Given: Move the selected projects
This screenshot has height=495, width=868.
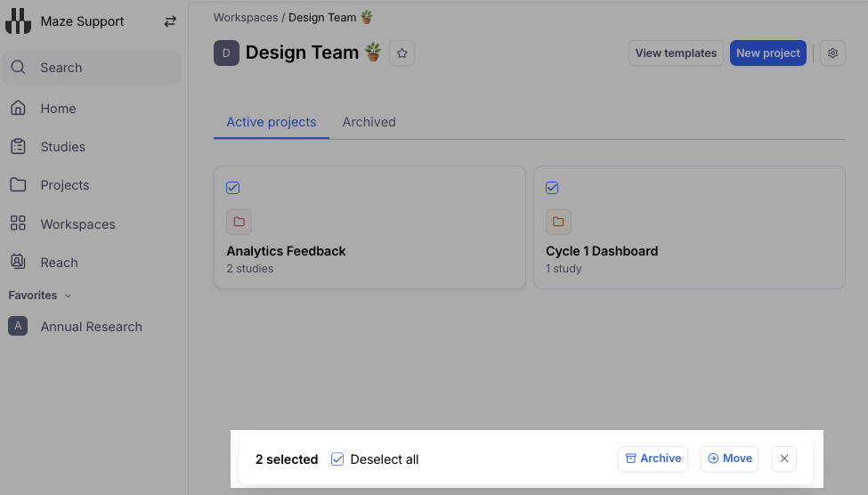Looking at the screenshot, I should tap(730, 459).
